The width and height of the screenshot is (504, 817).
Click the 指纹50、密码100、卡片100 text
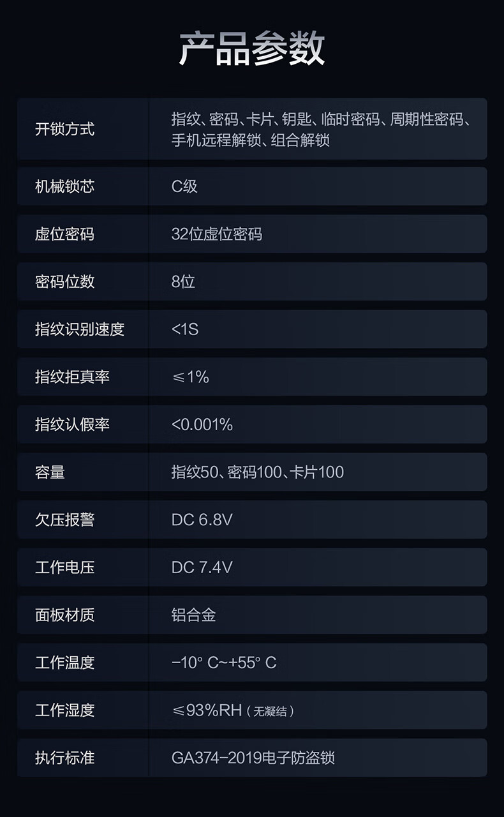coord(258,472)
